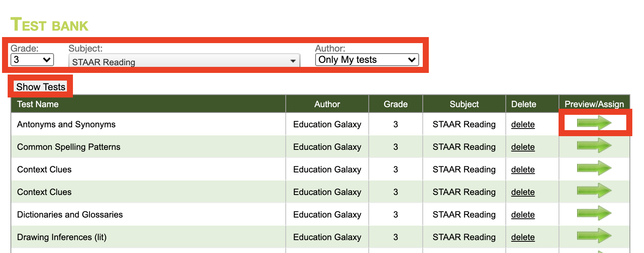Screen dimensions: 644x253
Task: Click the Test Bank page heading
Action: tap(49, 25)
